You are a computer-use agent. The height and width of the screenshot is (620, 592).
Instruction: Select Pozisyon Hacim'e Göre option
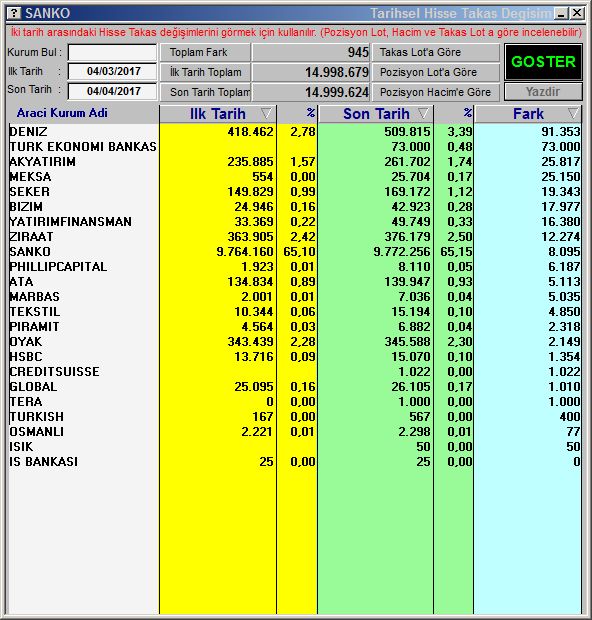tap(435, 92)
